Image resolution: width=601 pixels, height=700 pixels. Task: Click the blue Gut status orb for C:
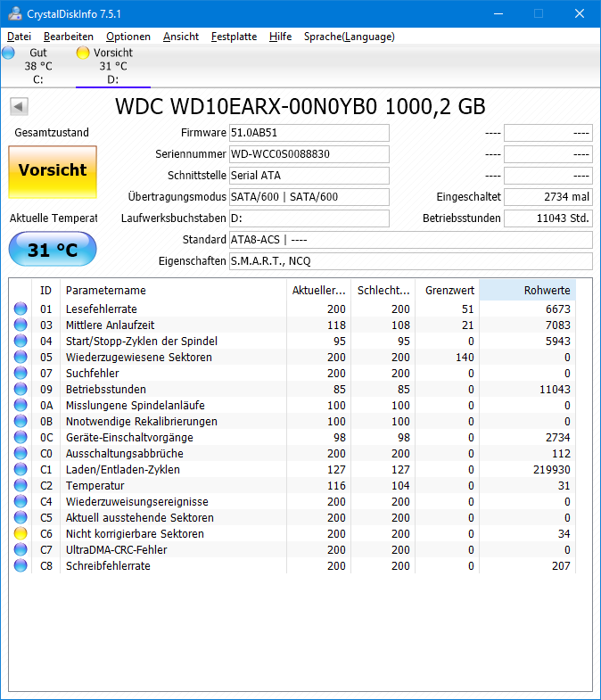[x=8, y=53]
